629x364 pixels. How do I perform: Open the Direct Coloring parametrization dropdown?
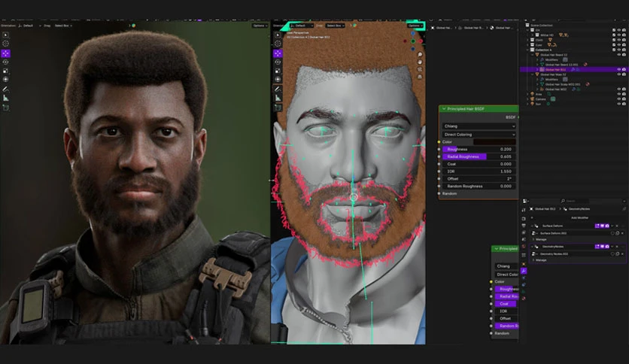(479, 135)
